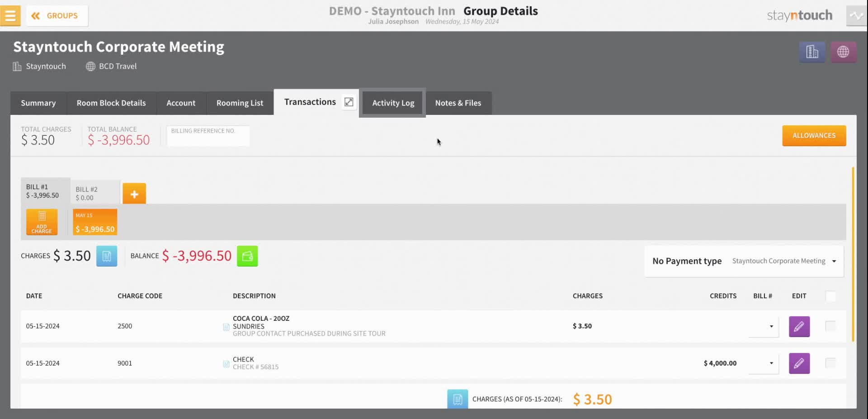The image size is (868, 419).
Task: Click the company card building button
Action: coord(812,52)
